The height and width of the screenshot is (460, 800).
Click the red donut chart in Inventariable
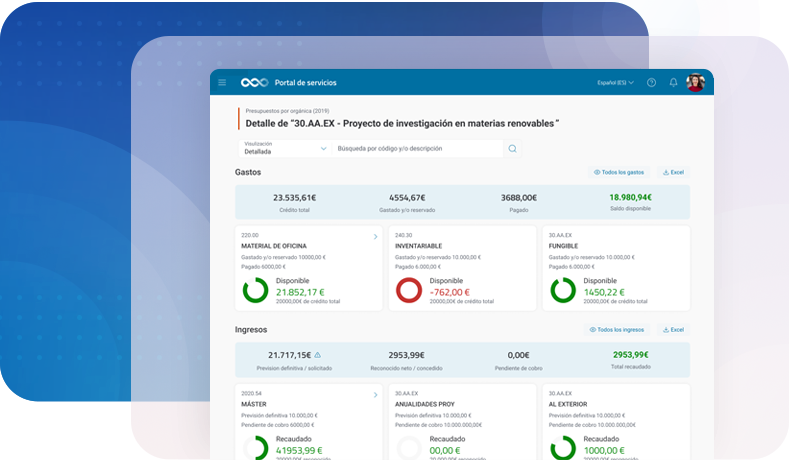coord(409,290)
